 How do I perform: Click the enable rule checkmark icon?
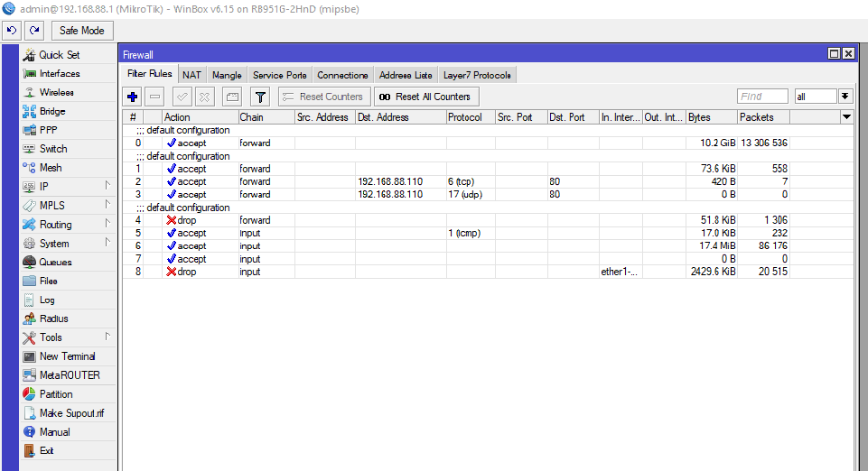click(x=182, y=97)
